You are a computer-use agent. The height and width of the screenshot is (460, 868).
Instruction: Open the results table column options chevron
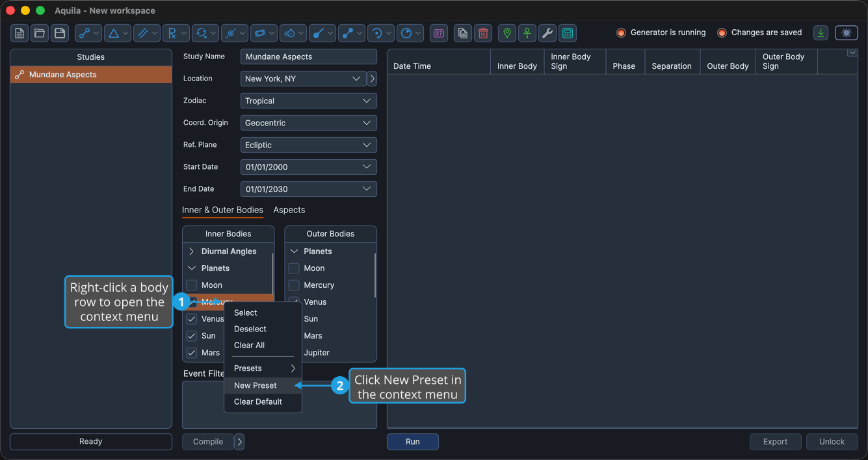(x=852, y=53)
